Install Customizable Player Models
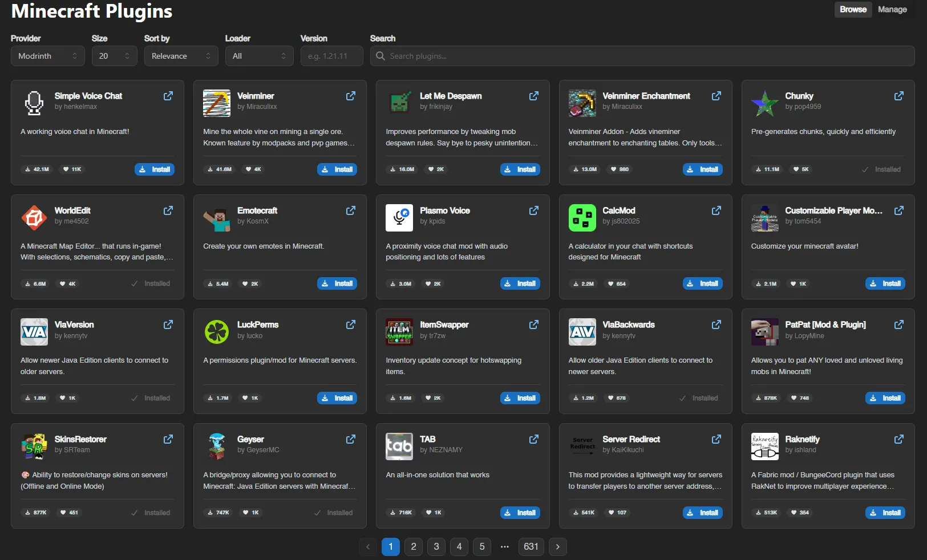927x560 pixels. click(x=885, y=283)
